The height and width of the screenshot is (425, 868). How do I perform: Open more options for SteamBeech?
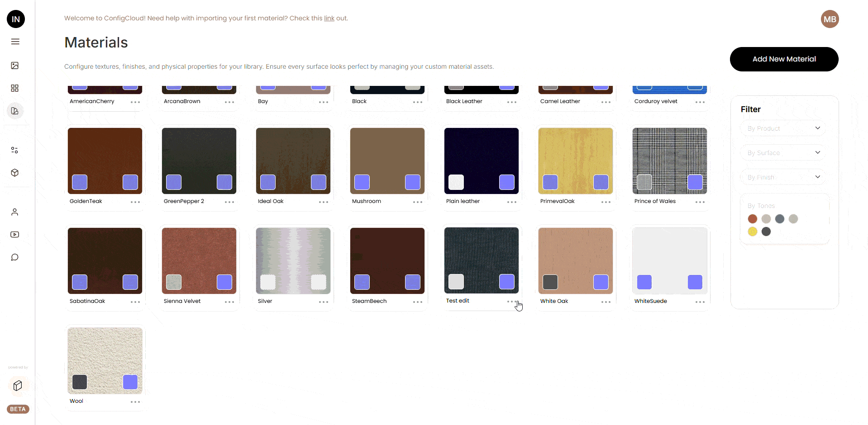click(418, 302)
